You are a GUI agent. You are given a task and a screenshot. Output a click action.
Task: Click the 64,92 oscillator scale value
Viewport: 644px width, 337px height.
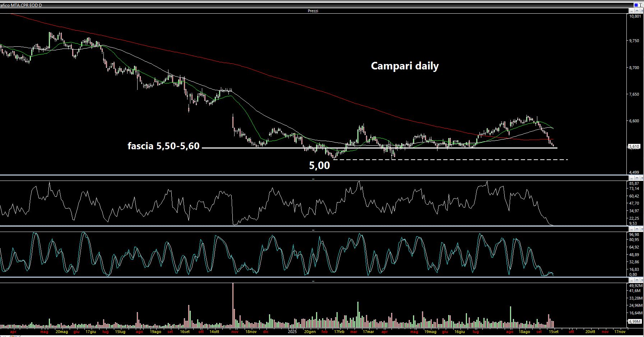(x=634, y=247)
